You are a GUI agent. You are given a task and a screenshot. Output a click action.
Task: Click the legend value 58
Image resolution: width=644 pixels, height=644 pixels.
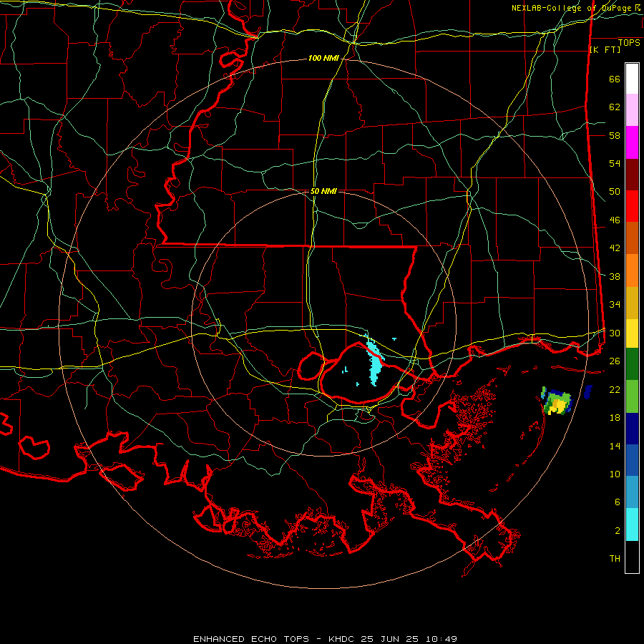[615, 135]
